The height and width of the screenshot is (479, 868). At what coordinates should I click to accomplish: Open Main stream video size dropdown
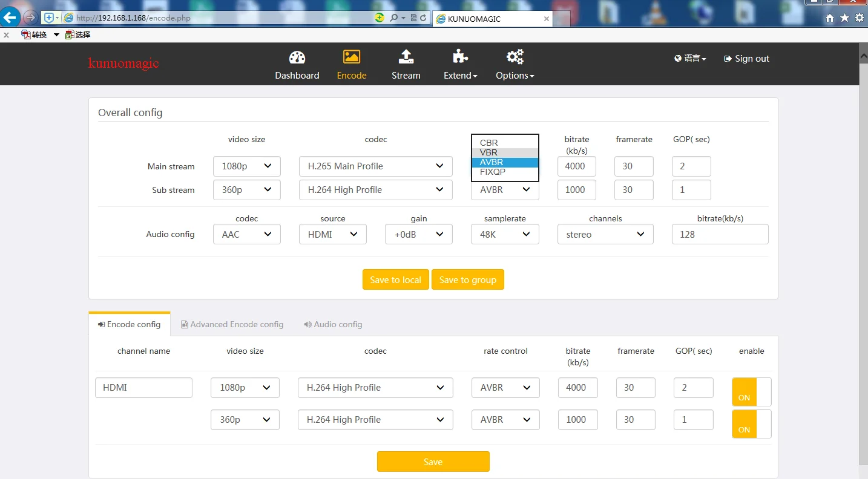tap(247, 166)
